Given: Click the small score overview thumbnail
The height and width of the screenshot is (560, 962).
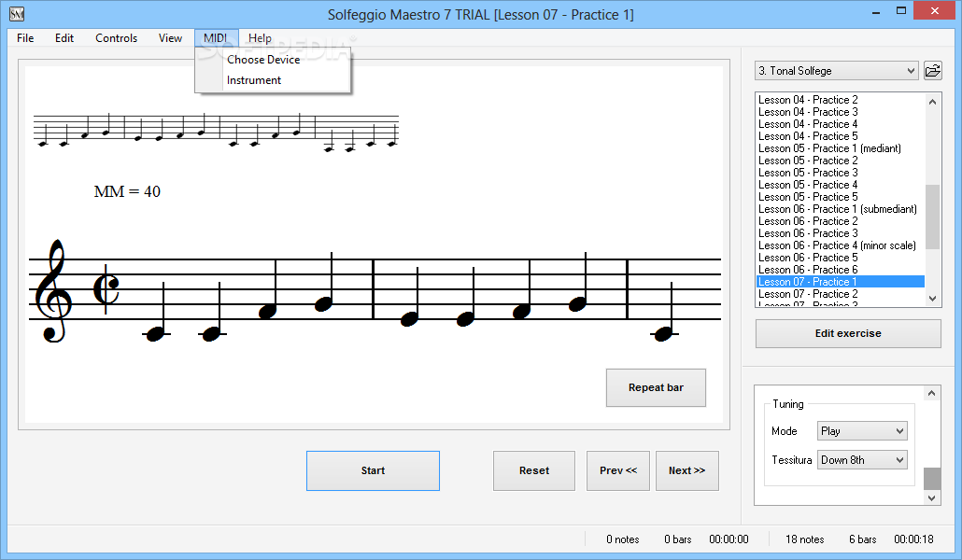Looking at the screenshot, I should tap(216, 133).
